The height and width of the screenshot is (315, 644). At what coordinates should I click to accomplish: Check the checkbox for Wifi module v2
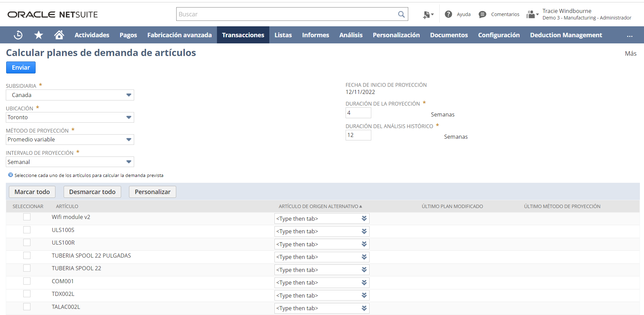pyautogui.click(x=27, y=217)
